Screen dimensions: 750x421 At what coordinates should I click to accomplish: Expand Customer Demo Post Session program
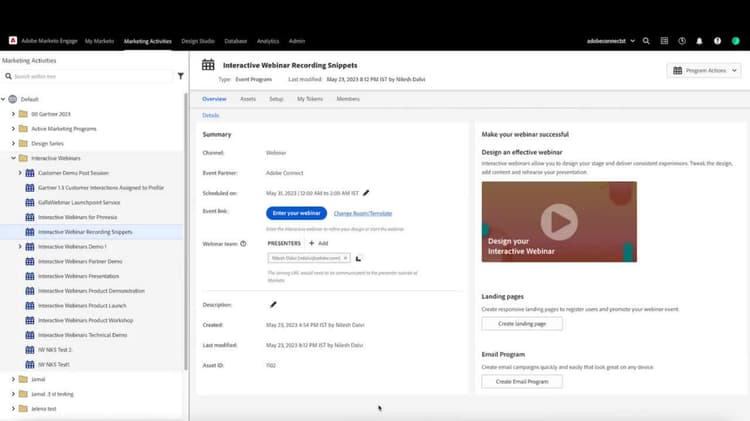(20, 173)
